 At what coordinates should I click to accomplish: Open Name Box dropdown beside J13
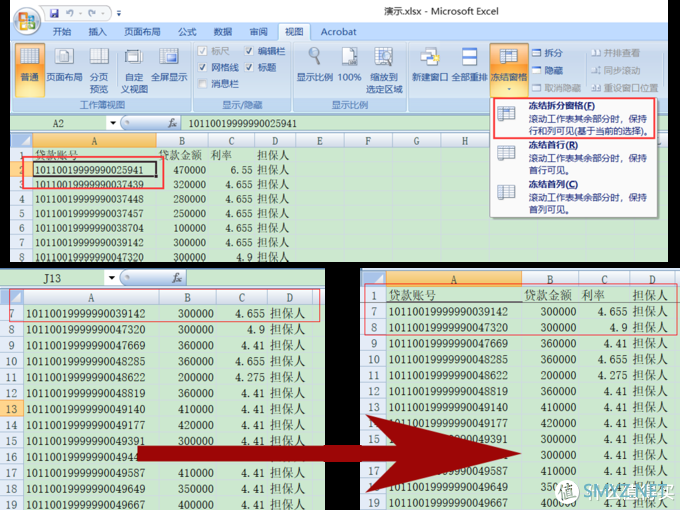pos(111,278)
